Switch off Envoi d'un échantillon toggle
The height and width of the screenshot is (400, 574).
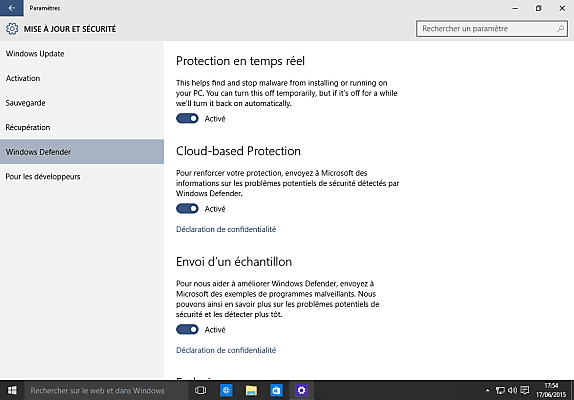(x=187, y=329)
